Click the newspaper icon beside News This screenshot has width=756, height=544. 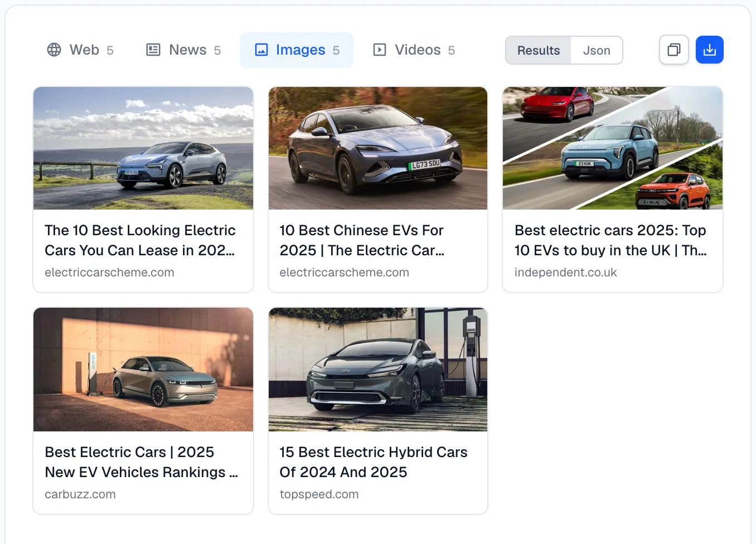(153, 50)
